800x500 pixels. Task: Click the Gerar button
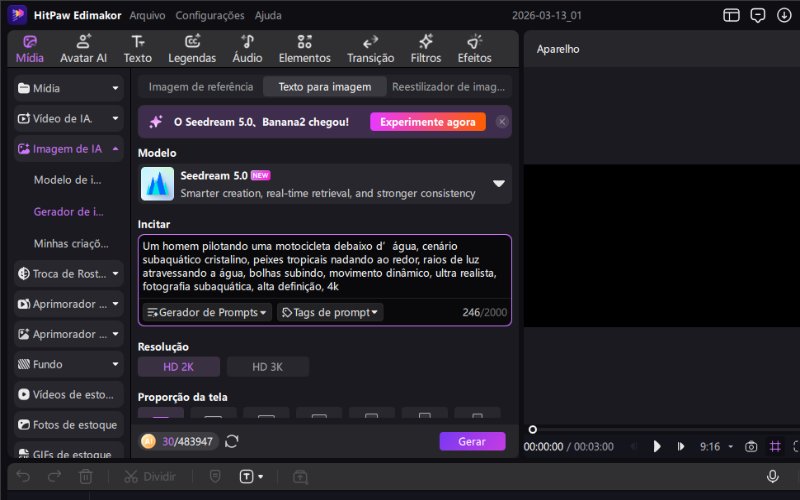472,441
